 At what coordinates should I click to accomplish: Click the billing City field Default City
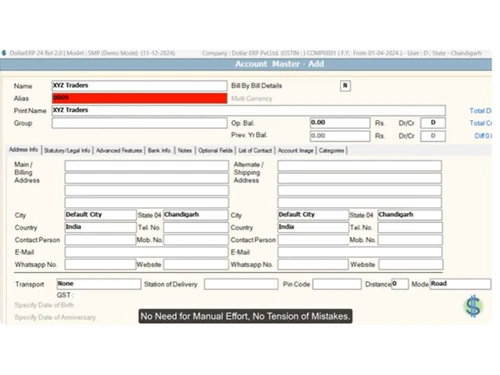[100, 215]
